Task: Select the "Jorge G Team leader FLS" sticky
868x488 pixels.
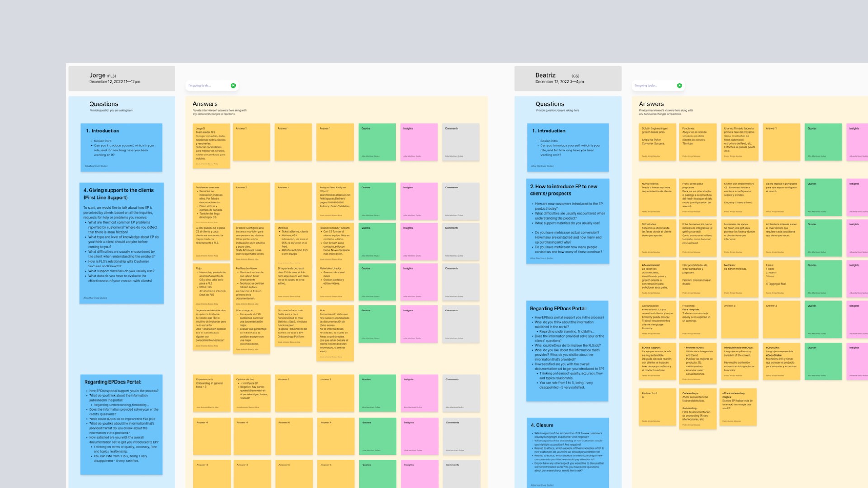Action: pyautogui.click(x=211, y=145)
